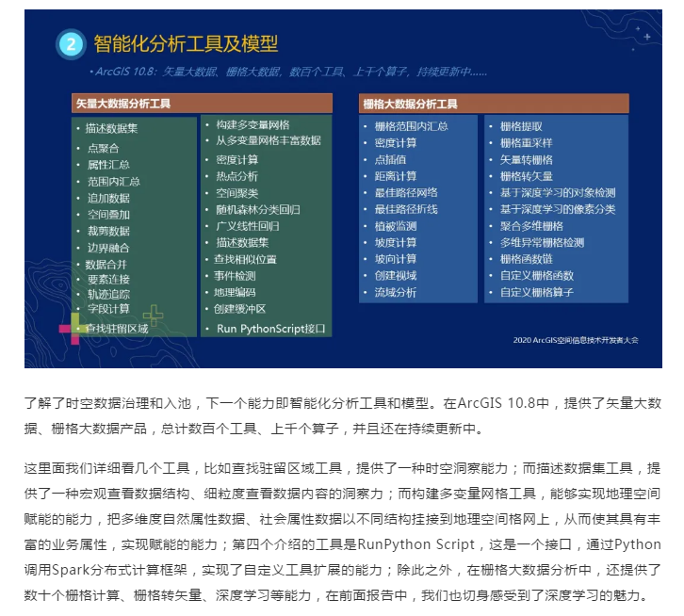Image resolution: width=684 pixels, height=616 pixels.
Task: Click the 裁剪数据 list item
Action: [x=108, y=231]
